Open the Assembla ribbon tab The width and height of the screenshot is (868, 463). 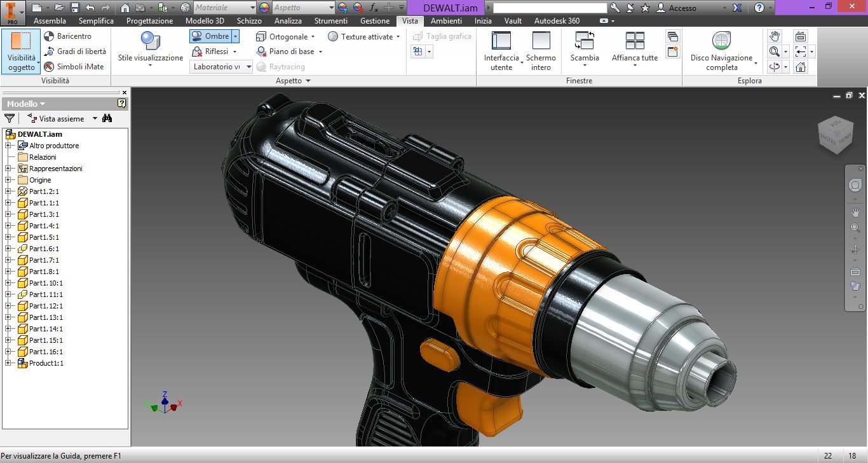(50, 21)
